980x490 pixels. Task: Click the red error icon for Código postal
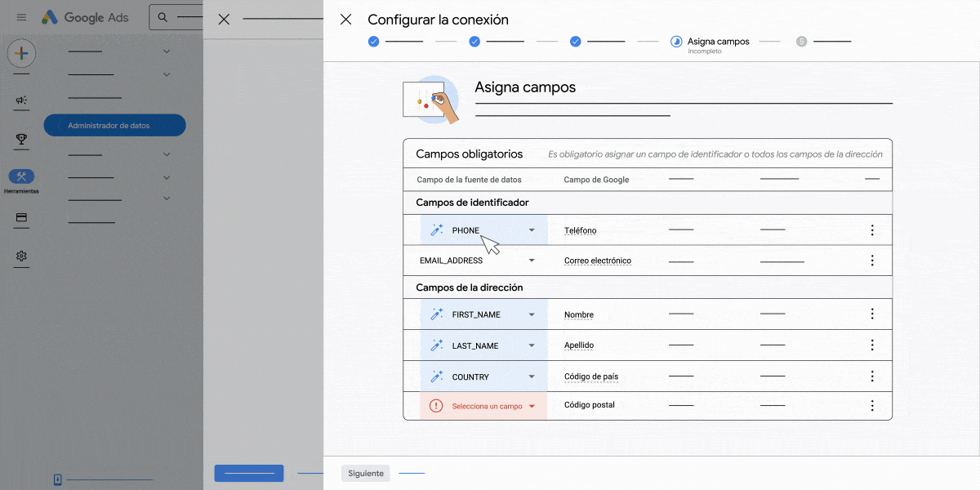click(x=436, y=406)
